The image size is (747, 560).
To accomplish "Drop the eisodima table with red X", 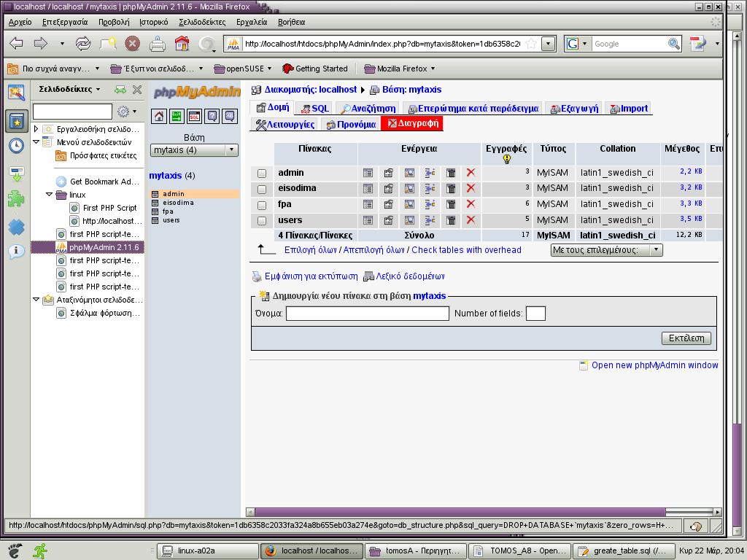I will (x=471, y=189).
